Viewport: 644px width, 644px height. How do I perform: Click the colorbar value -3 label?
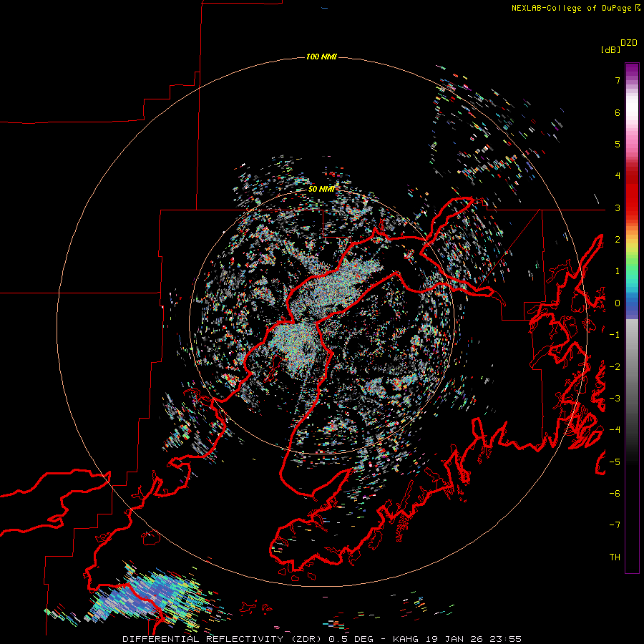coord(615,399)
